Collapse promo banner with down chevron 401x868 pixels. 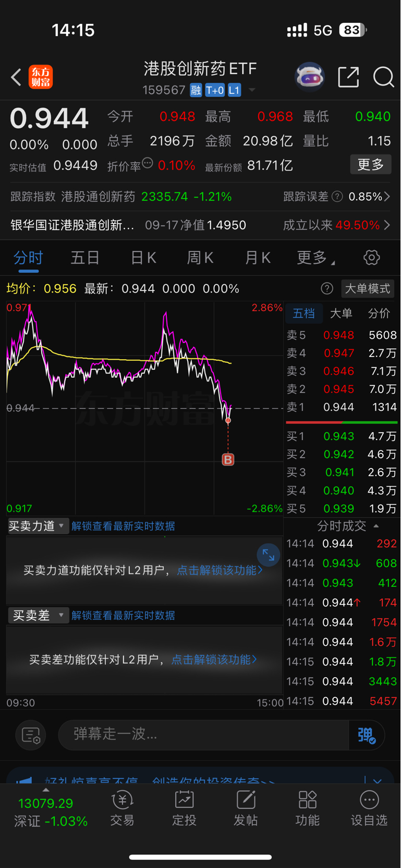pos(377,780)
